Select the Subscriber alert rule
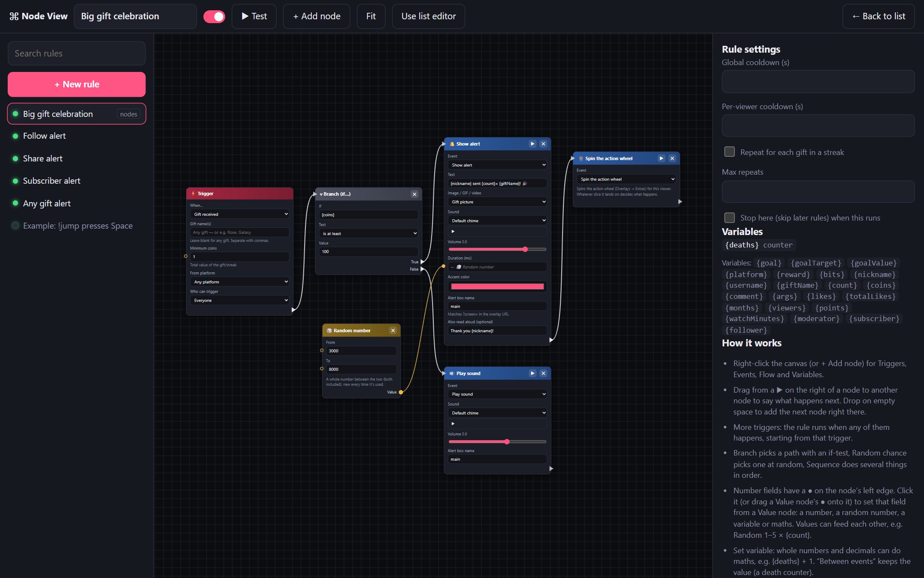This screenshot has width=924, height=578. (x=77, y=181)
